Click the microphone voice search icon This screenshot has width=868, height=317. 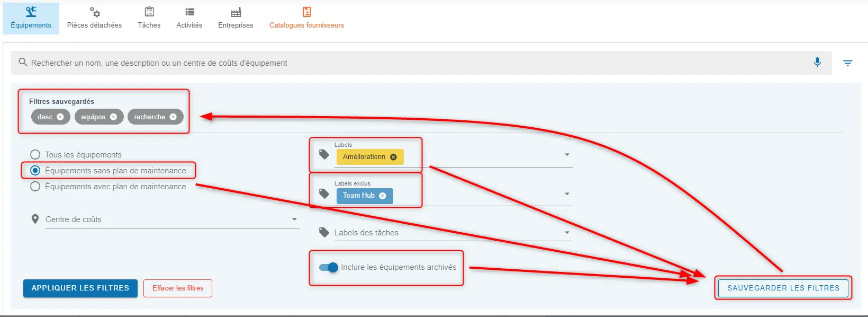pyautogui.click(x=817, y=63)
